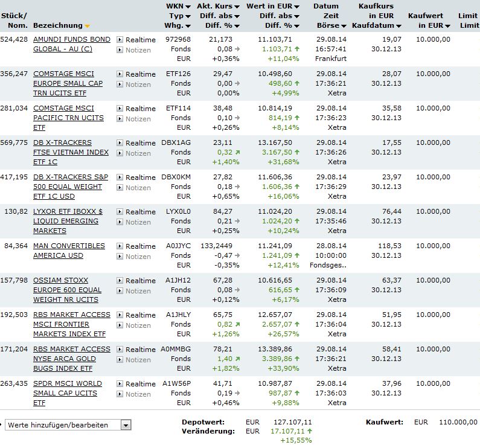Open Notizen arrow icon for RBS MSCI Frontier Markets
This screenshot has width=480, height=448.
point(120,325)
